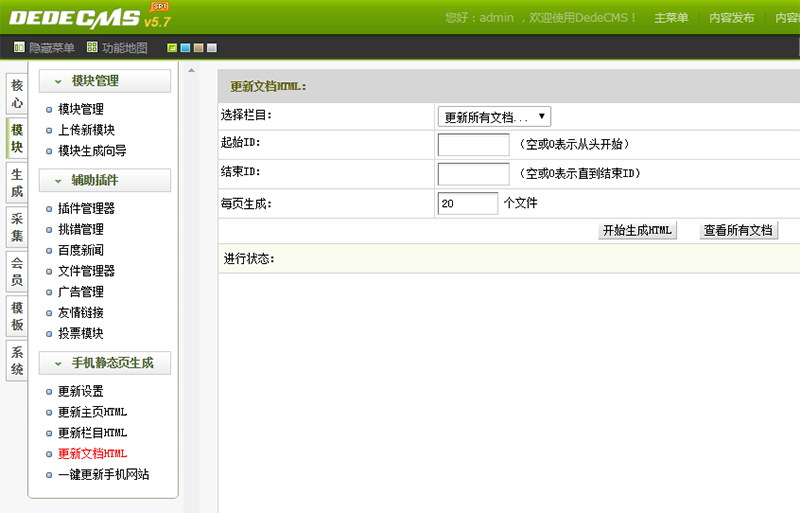Choose the tan theme color swatch
The height and width of the screenshot is (513, 800).
[198, 48]
